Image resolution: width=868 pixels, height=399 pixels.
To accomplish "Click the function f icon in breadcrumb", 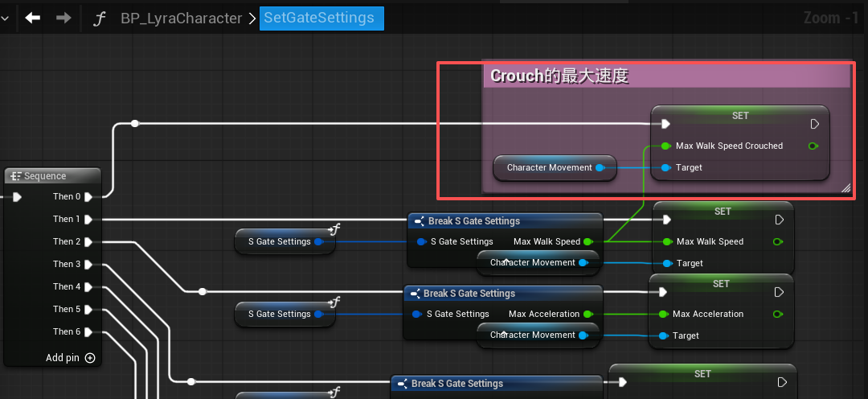I will [99, 19].
